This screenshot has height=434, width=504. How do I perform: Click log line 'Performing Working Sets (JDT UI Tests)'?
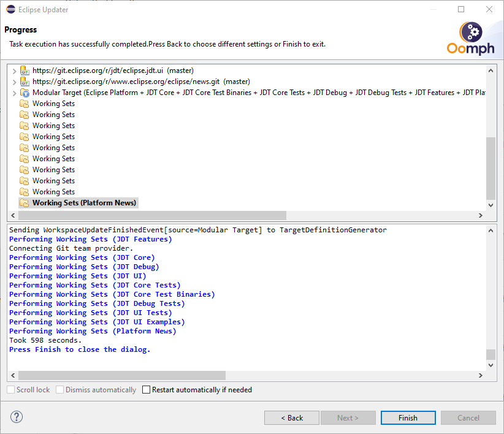click(x=91, y=313)
